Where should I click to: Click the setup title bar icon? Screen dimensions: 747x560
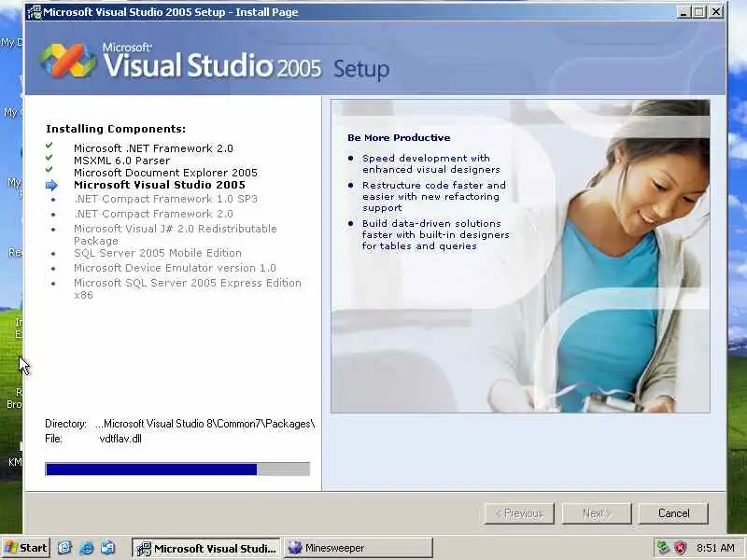tap(35, 12)
